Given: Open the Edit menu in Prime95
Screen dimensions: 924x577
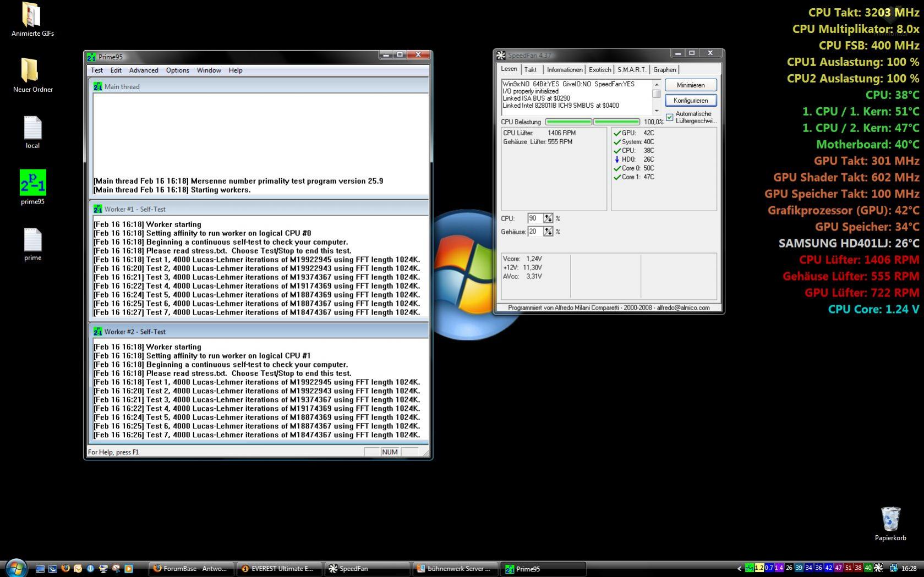Looking at the screenshot, I should pyautogui.click(x=116, y=70).
